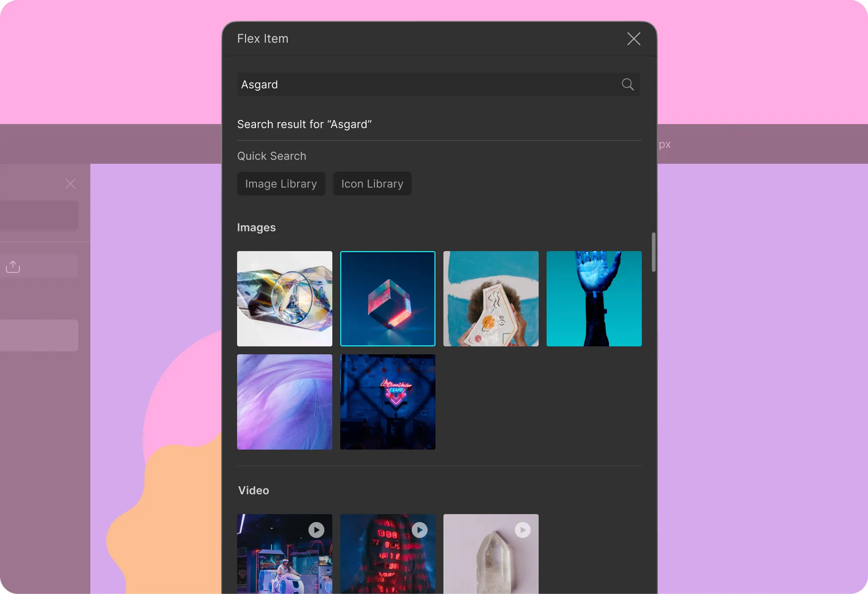This screenshot has width=868, height=594.
Task: Open the Image Library quick search
Action: [281, 184]
